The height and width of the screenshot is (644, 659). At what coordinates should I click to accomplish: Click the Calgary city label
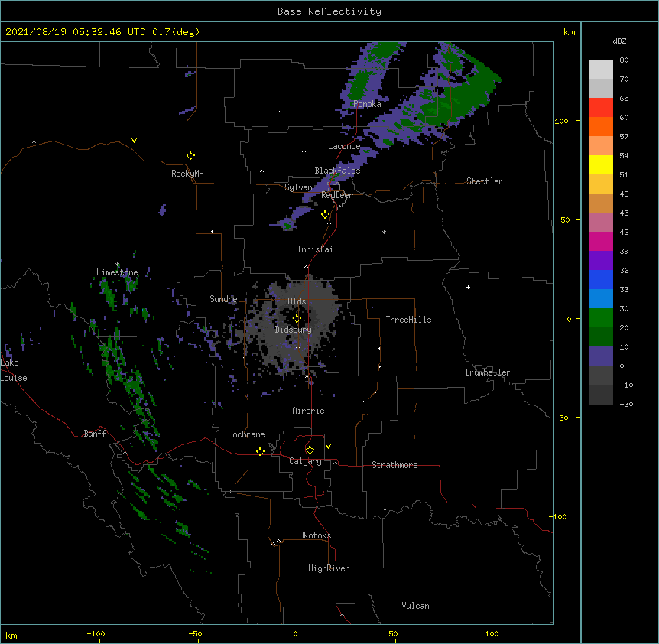pyautogui.click(x=305, y=461)
